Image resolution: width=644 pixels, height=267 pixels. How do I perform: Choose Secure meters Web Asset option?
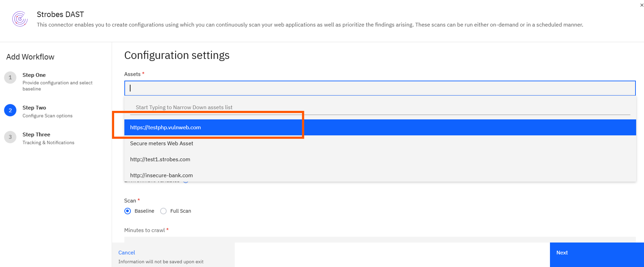pyautogui.click(x=162, y=143)
